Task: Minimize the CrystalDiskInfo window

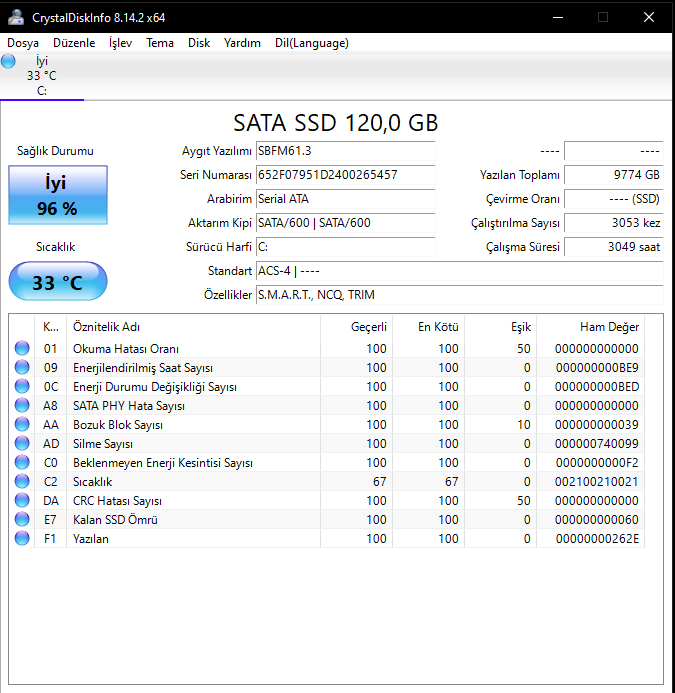Action: click(558, 17)
